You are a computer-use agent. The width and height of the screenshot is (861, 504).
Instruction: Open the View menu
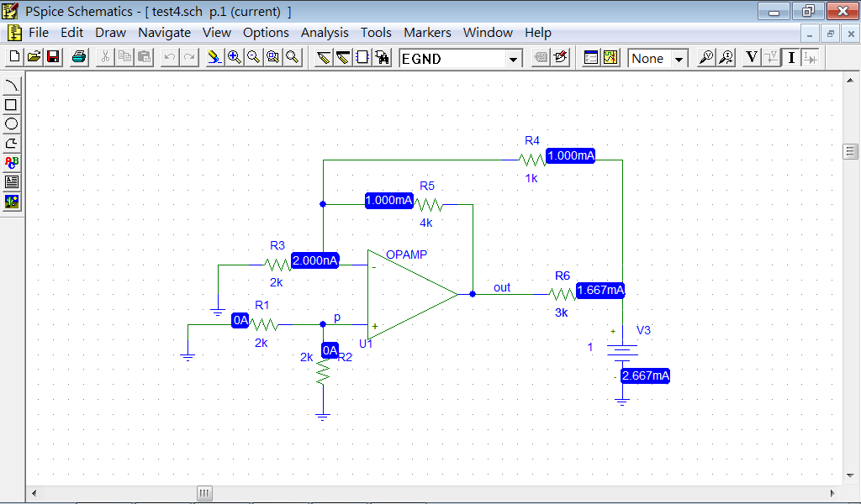tap(216, 33)
